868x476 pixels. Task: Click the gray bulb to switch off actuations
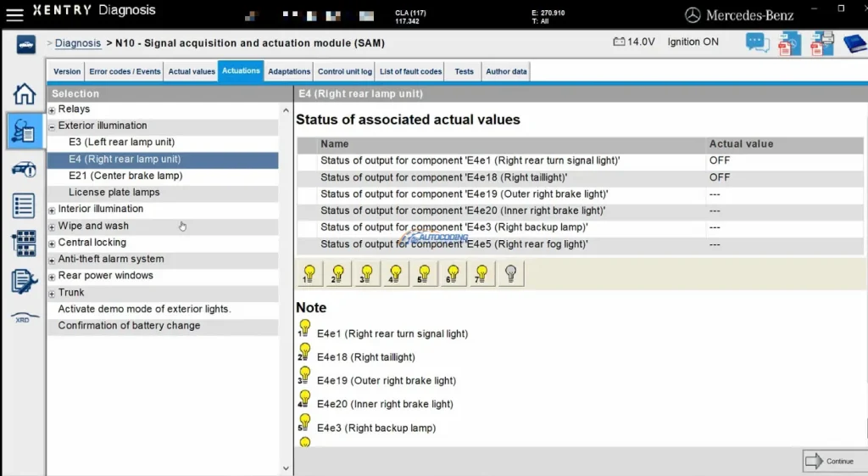pos(510,273)
